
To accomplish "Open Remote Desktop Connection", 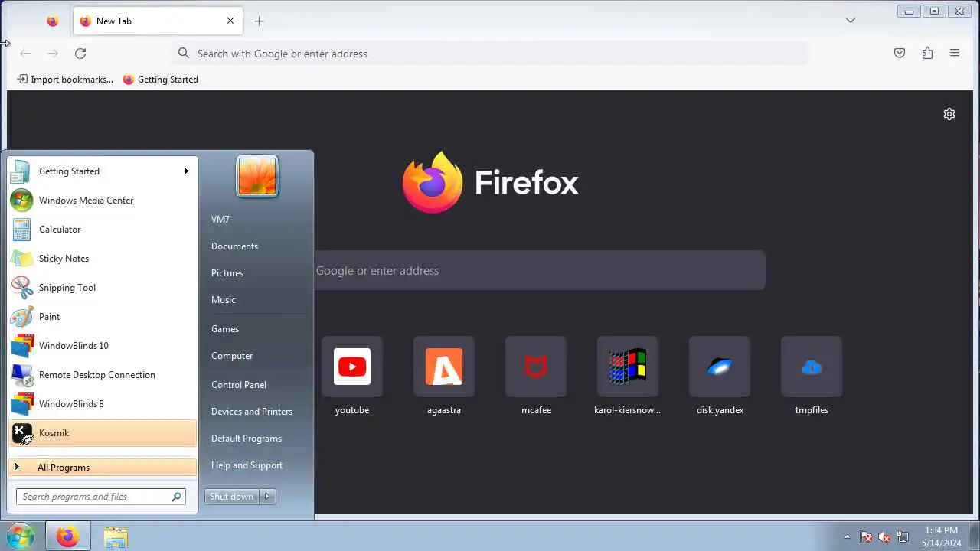I will pyautogui.click(x=103, y=375).
